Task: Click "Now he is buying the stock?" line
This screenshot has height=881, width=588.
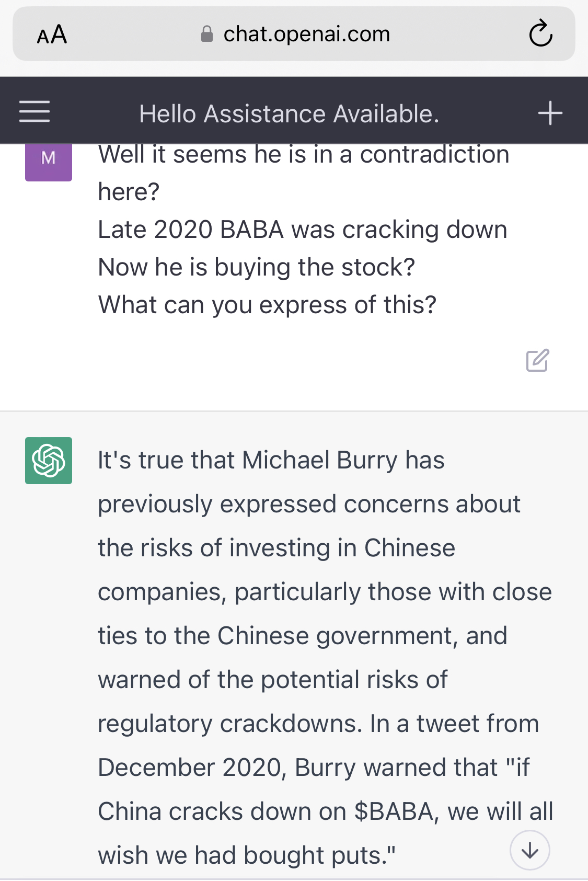Action: click(256, 267)
